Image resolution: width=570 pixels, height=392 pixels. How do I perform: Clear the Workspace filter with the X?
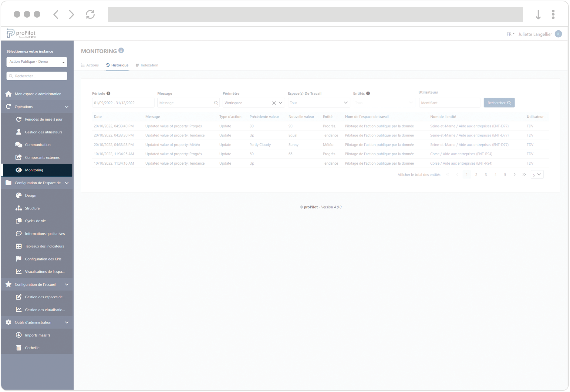point(274,103)
